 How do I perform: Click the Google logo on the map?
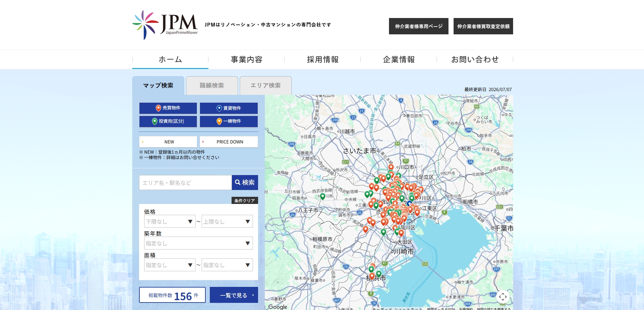tap(278, 307)
